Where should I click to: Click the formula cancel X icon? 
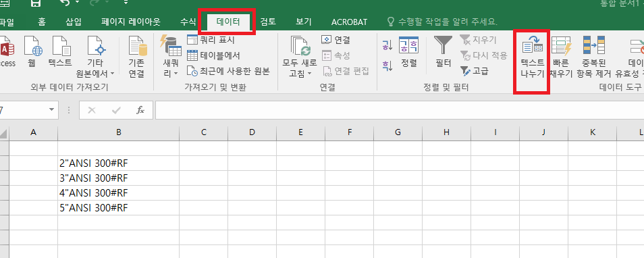coord(92,110)
